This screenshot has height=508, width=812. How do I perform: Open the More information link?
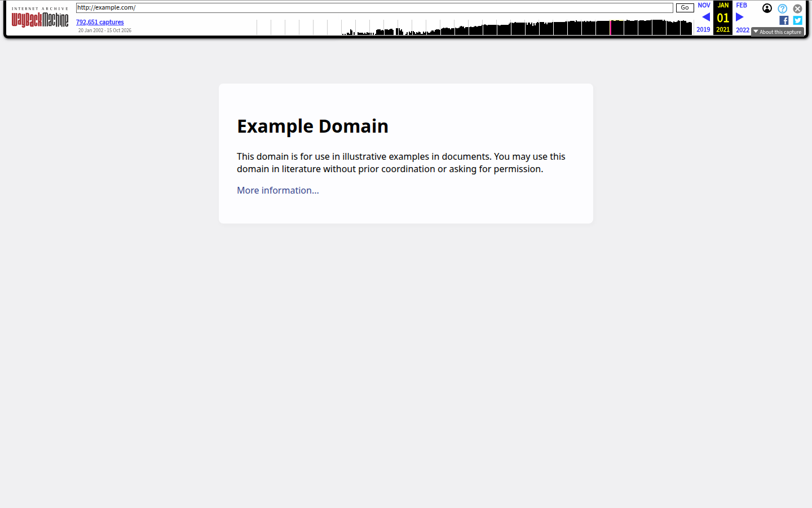click(278, 190)
